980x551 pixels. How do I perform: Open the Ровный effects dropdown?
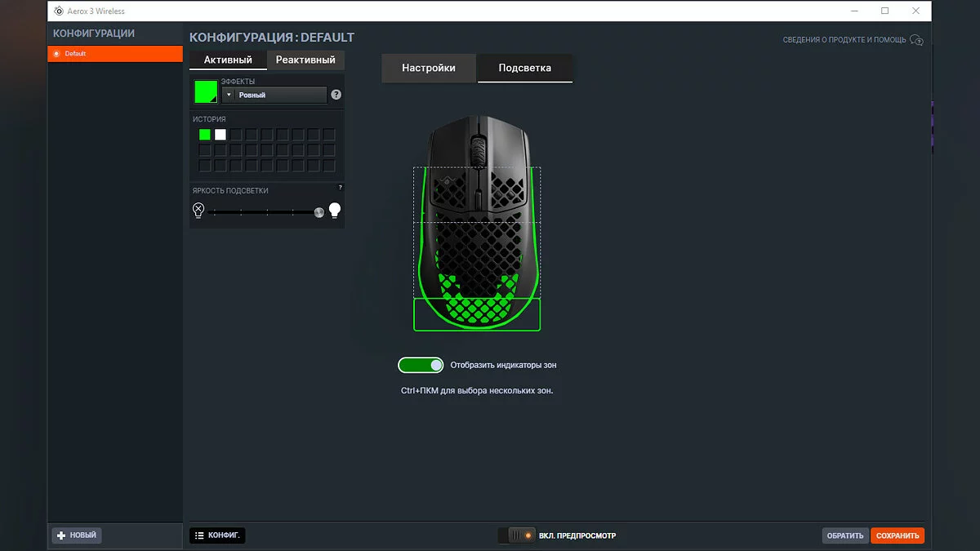pyautogui.click(x=274, y=95)
